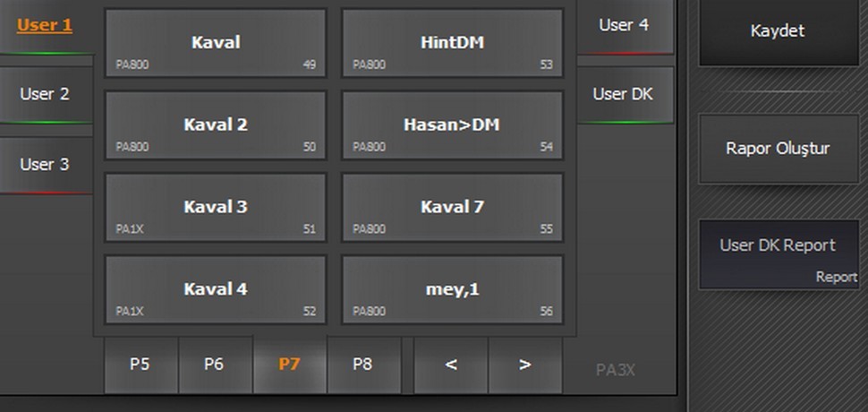Click the previous page arrow button
The image size is (868, 412).
click(451, 365)
